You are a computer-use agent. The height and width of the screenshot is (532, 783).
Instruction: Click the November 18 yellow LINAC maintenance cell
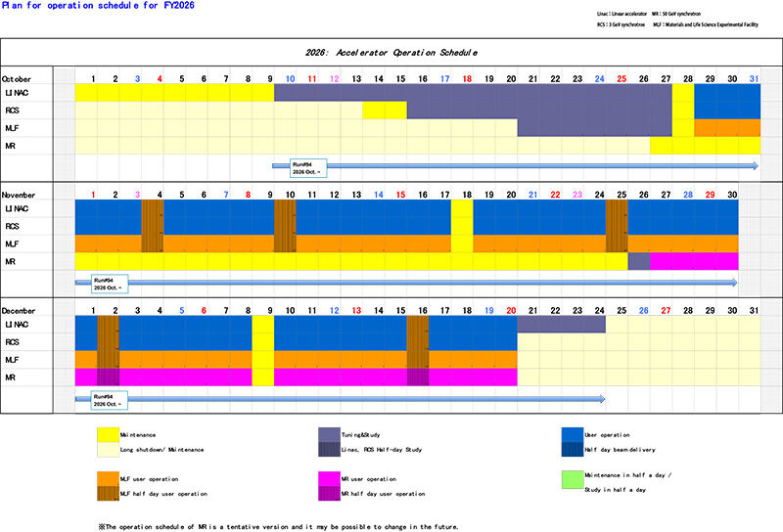(462, 208)
